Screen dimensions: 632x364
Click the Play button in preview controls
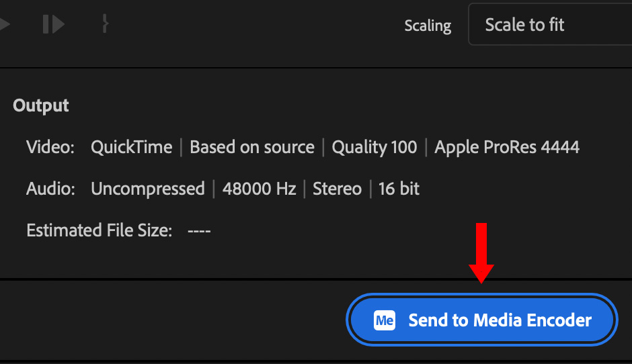click(5, 25)
